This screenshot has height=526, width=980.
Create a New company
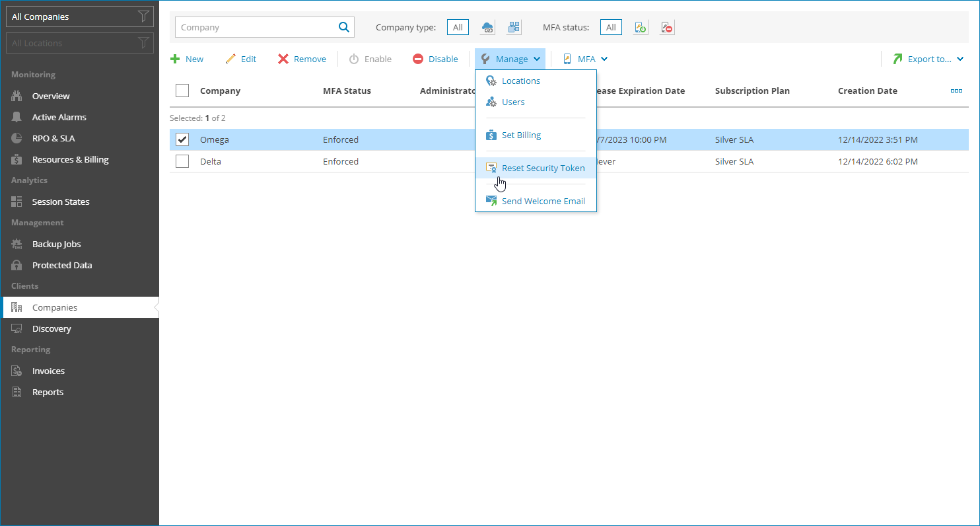187,59
